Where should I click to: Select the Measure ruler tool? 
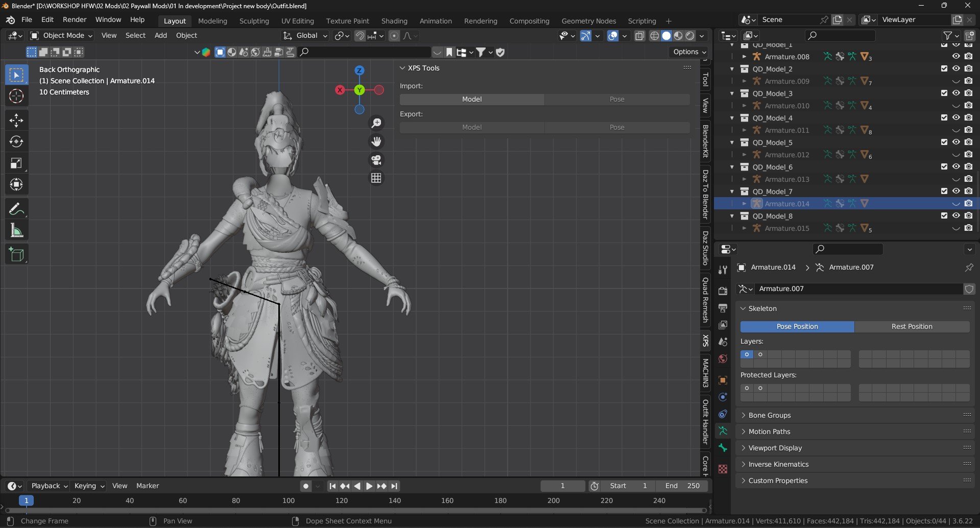[x=16, y=231]
